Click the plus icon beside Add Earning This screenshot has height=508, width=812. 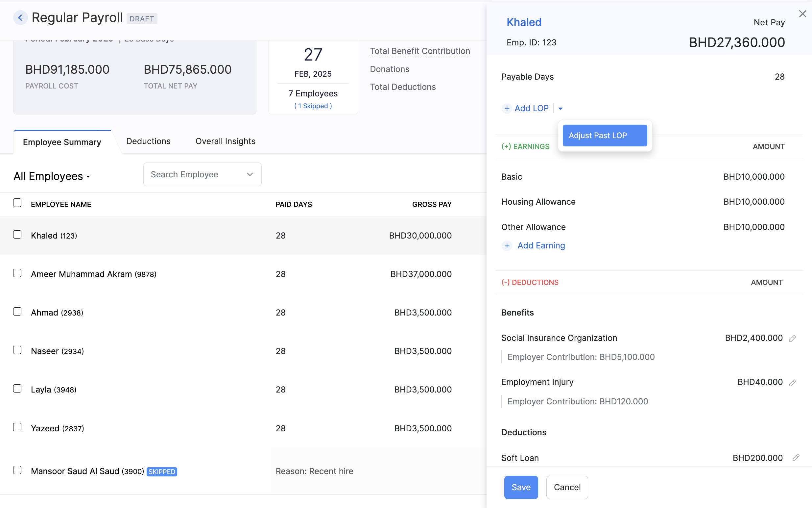(x=507, y=245)
